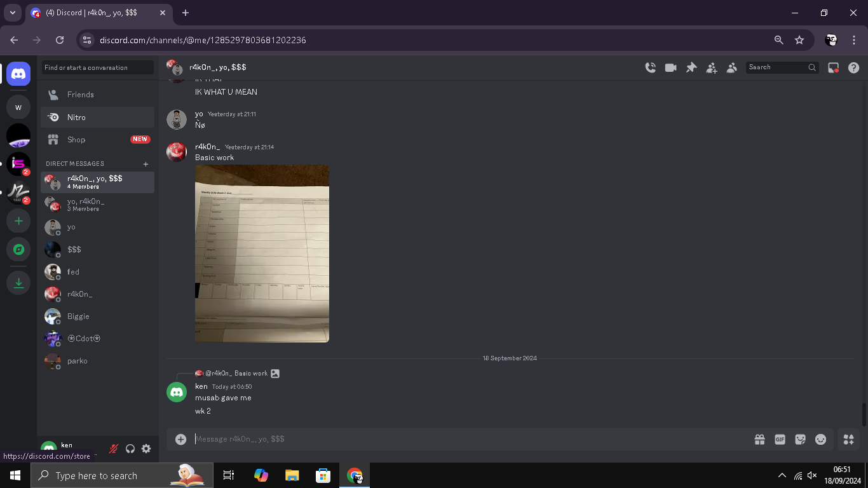The width and height of the screenshot is (868, 488).
Task: Reload the browser page
Action: tap(60, 40)
